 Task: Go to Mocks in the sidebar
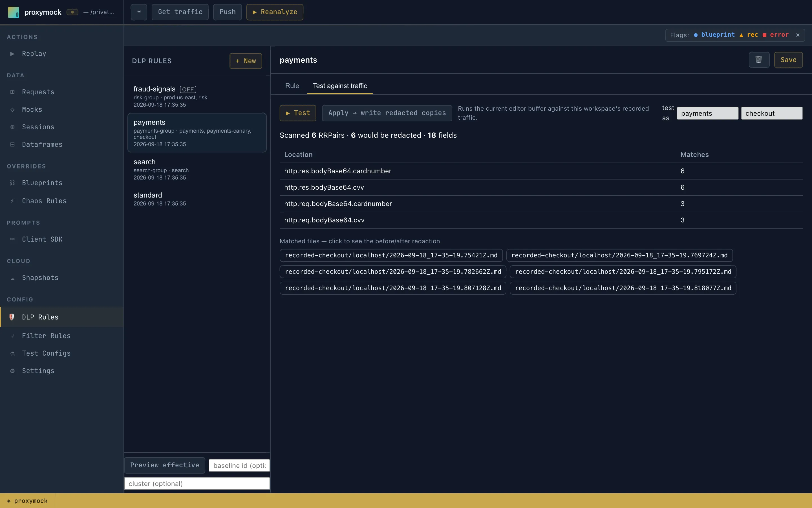pyautogui.click(x=32, y=110)
